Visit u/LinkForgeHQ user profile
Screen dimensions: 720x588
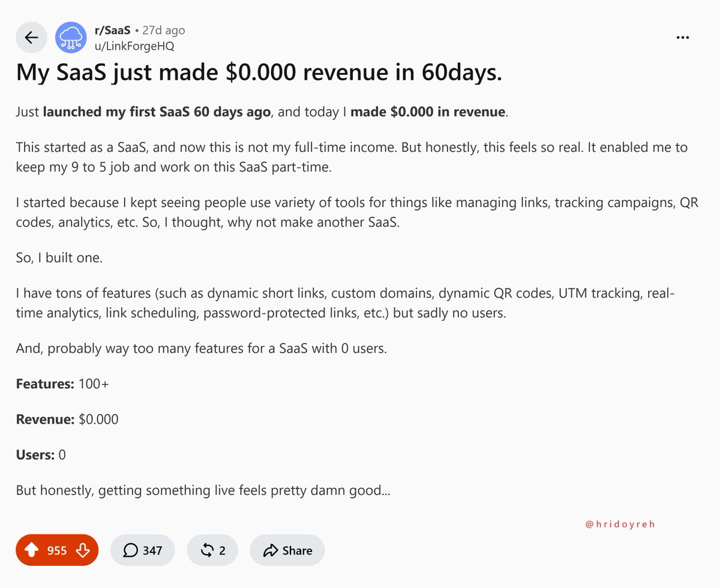pyautogui.click(x=134, y=46)
